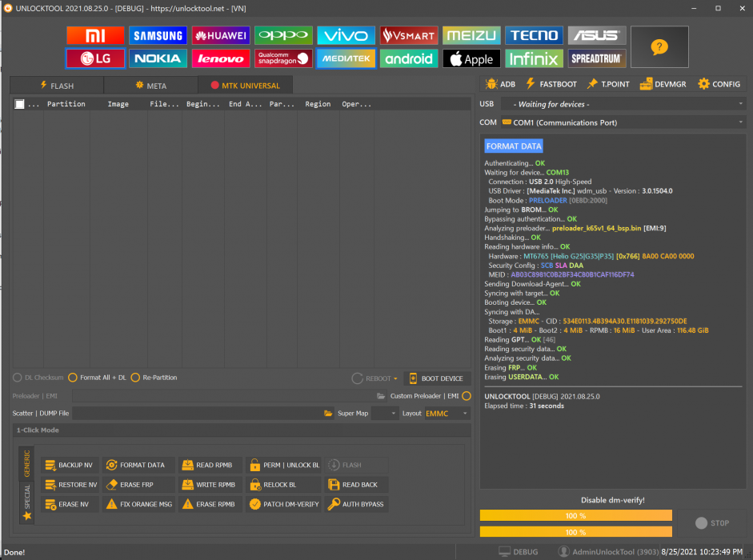
Task: Click the yellow question mark help icon
Action: click(x=659, y=47)
